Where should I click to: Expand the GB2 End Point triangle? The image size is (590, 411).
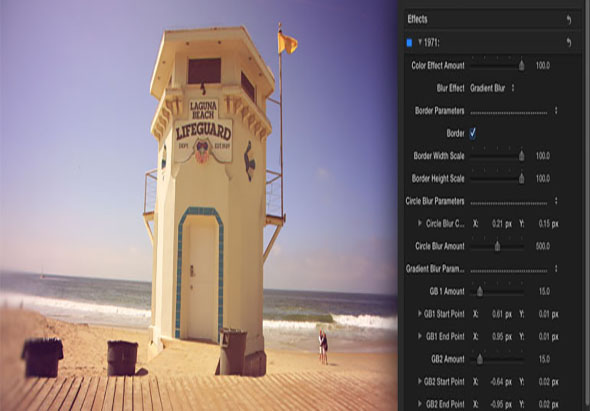[420, 404]
